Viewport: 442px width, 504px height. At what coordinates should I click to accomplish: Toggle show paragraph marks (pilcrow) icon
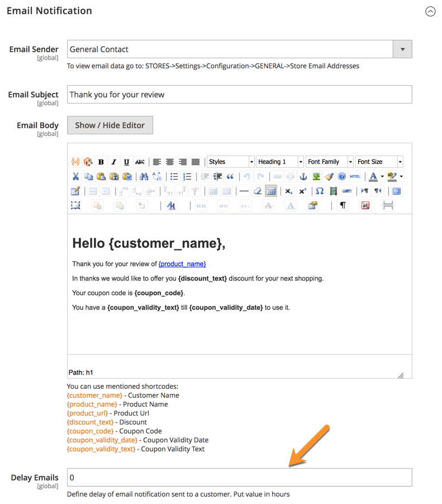tap(343, 206)
